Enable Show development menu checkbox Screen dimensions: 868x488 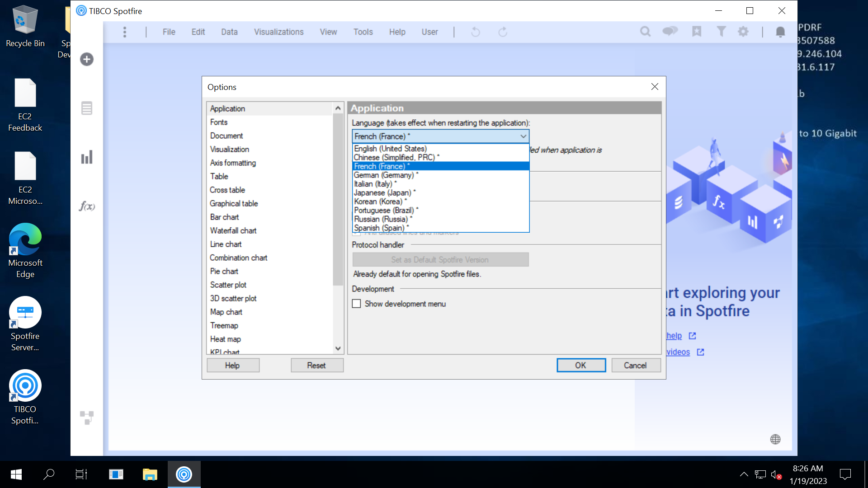point(357,304)
